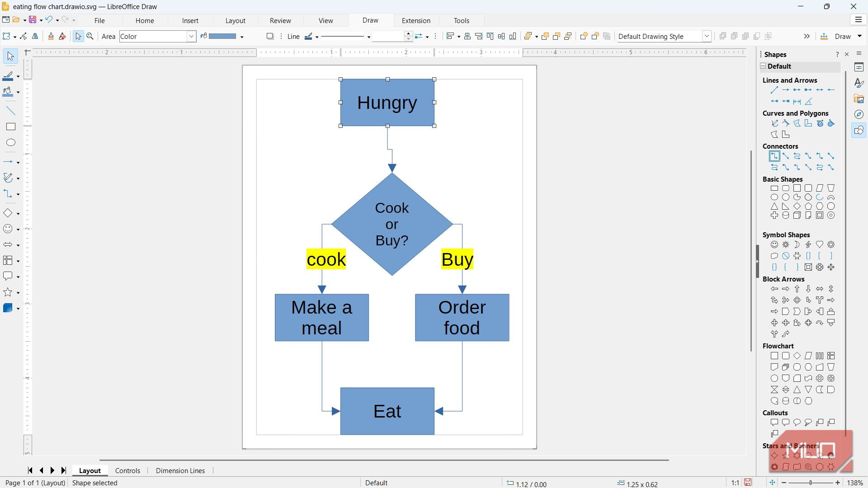
Task: Click the zoom out minus button
Action: [784, 483]
